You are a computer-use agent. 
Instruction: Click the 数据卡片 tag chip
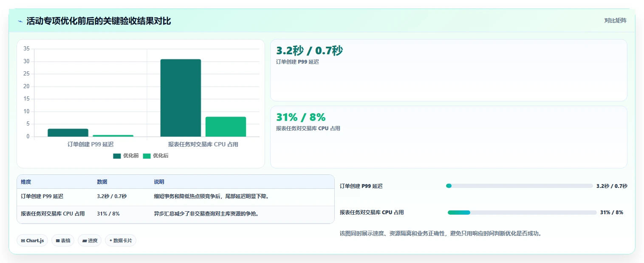coord(121,241)
